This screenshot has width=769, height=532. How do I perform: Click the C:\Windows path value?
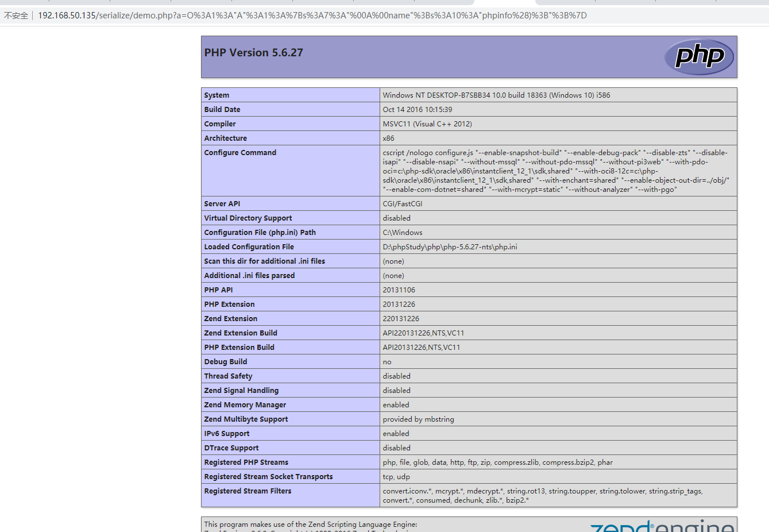403,233
